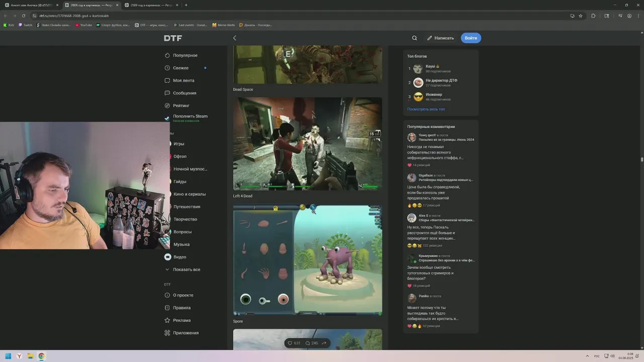Select the Гайды topic
Image resolution: width=644 pixels, height=362 pixels.
(180, 182)
